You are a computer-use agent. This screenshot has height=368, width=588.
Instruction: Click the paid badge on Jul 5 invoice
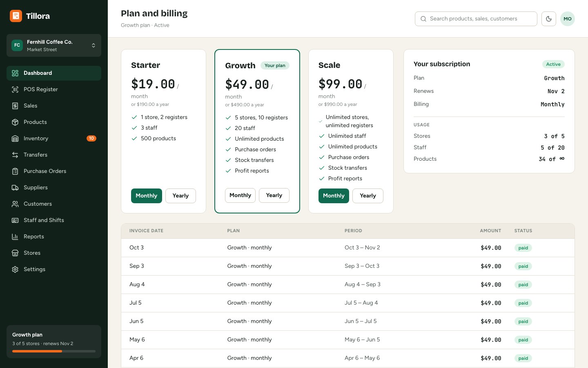(523, 303)
